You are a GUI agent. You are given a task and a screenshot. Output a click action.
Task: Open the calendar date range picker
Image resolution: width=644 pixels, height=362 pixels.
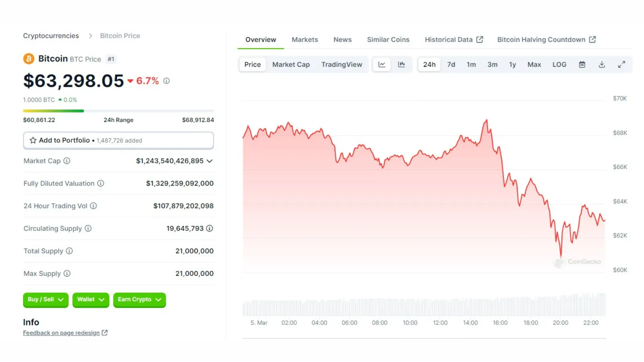(582, 64)
